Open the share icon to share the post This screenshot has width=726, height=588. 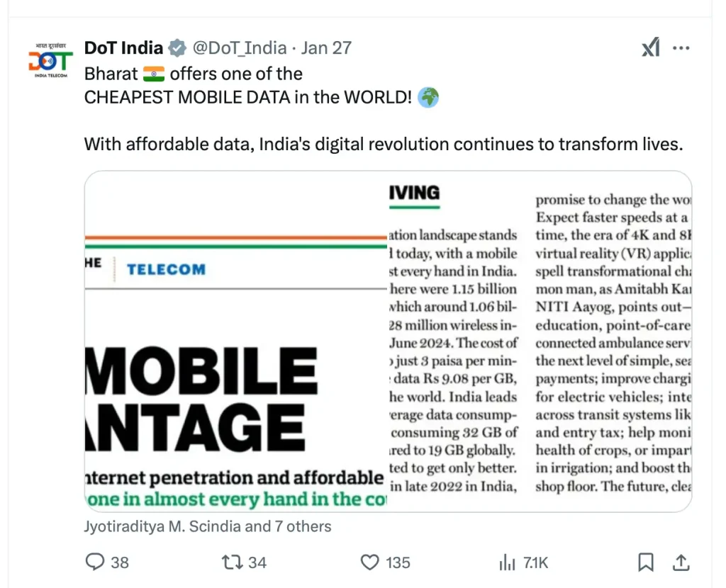pyautogui.click(x=681, y=562)
